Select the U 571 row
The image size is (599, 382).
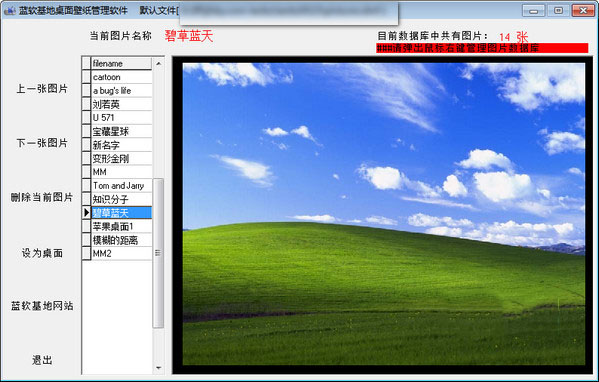coord(121,118)
